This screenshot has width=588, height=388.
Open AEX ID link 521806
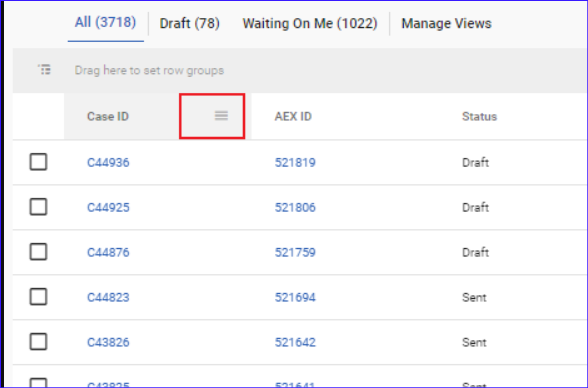[295, 208]
